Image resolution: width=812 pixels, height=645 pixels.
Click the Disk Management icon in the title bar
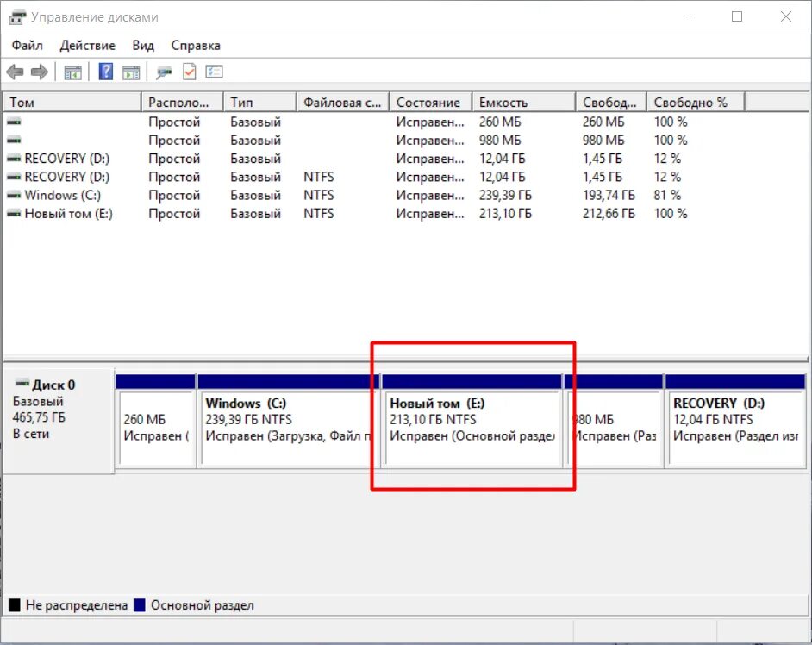pyautogui.click(x=17, y=17)
